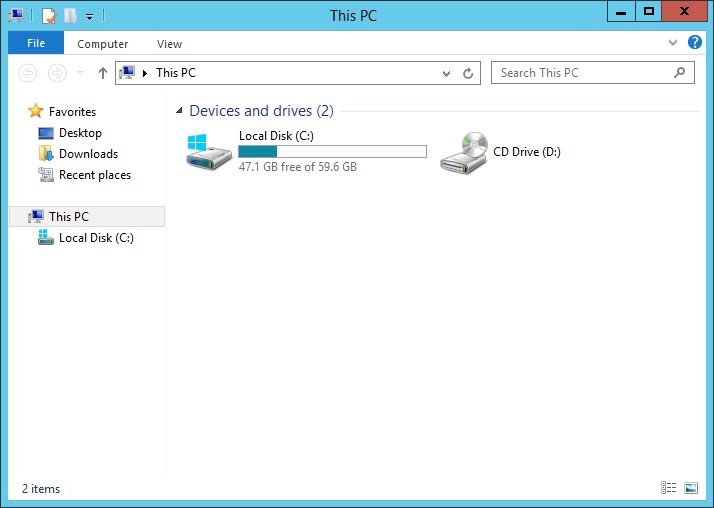714x508 pixels.
Task: Open Downloads in Favorites
Action: pyautogui.click(x=88, y=154)
